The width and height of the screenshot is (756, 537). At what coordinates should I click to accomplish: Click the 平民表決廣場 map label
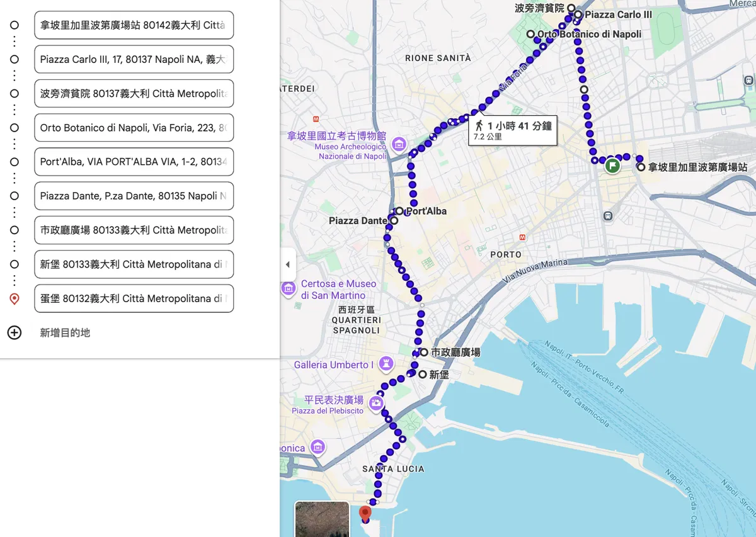click(x=334, y=400)
